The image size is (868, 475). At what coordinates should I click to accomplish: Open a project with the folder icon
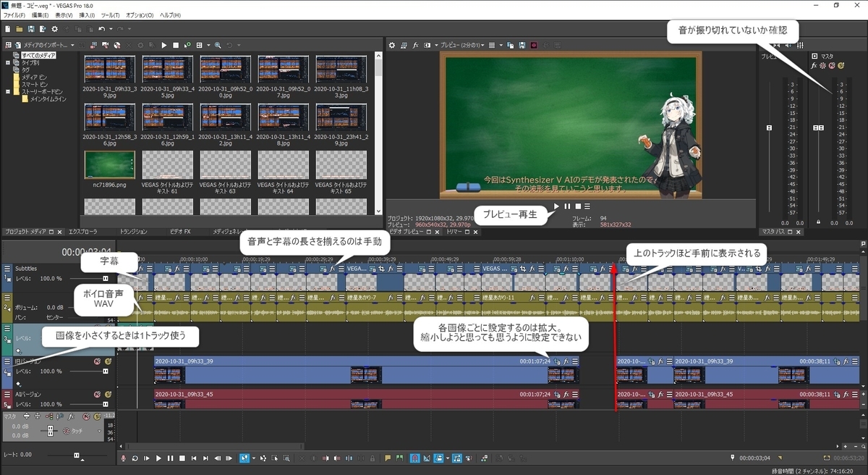click(19, 29)
